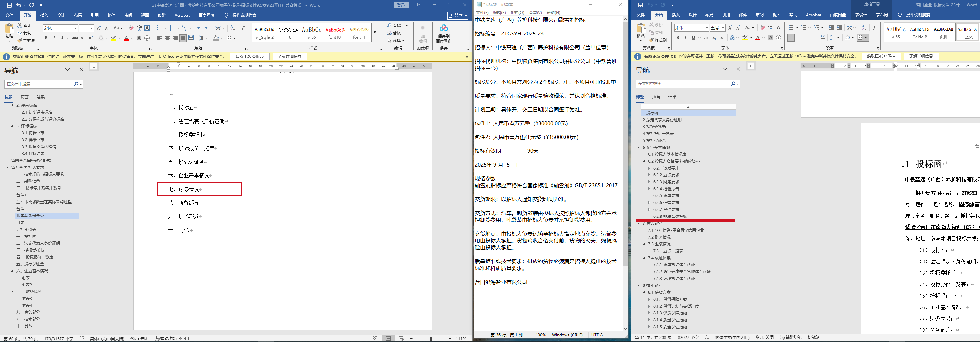Open the phonetic guide in 招标文件 window
The image size is (980, 342).
pos(139,28)
